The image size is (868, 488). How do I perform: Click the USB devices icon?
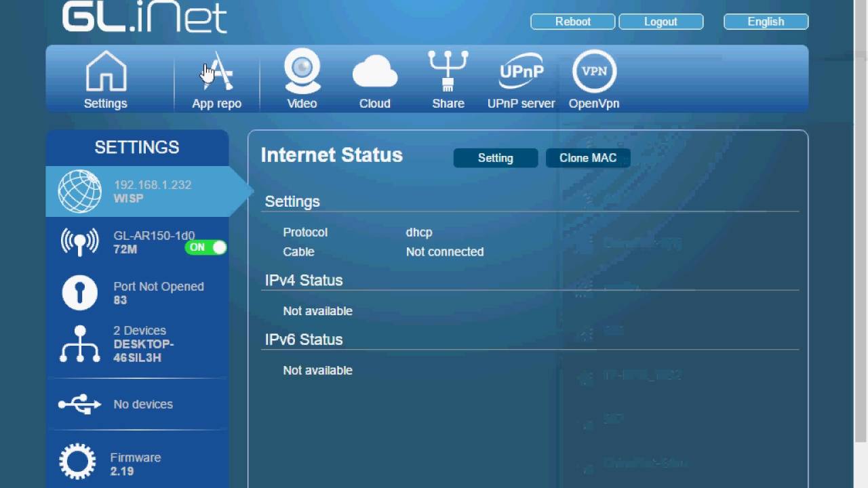(79, 404)
